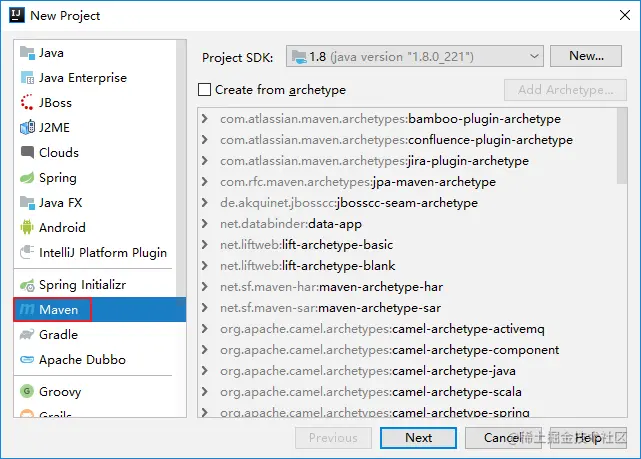Expand camel-archetype-scala entry
Screen dimensions: 641x459
205,392
